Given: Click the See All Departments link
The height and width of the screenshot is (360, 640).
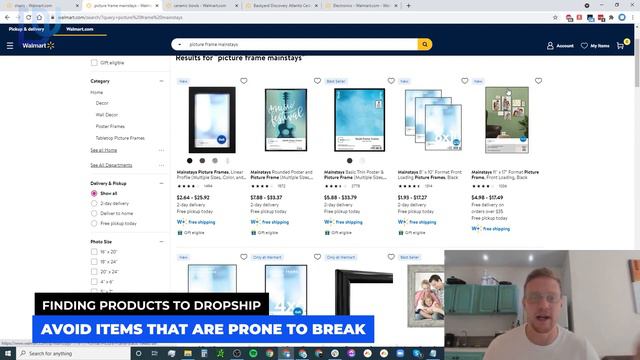Looking at the screenshot, I should [x=111, y=165].
